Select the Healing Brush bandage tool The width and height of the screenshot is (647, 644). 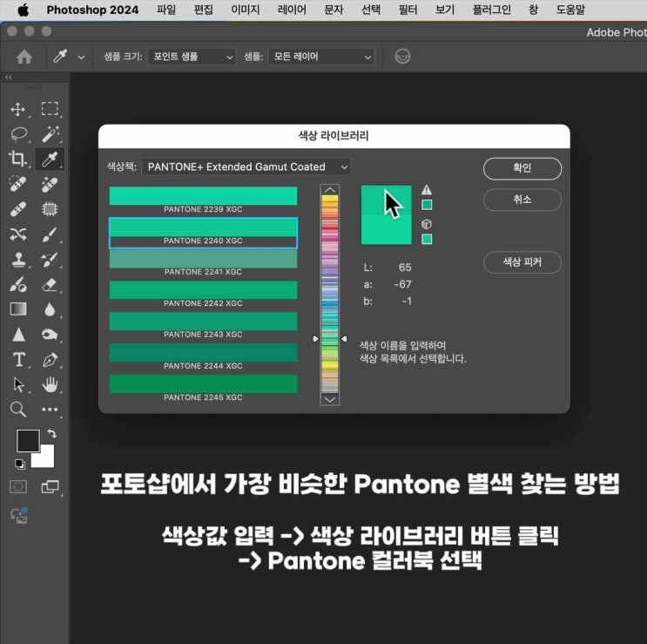click(x=18, y=209)
